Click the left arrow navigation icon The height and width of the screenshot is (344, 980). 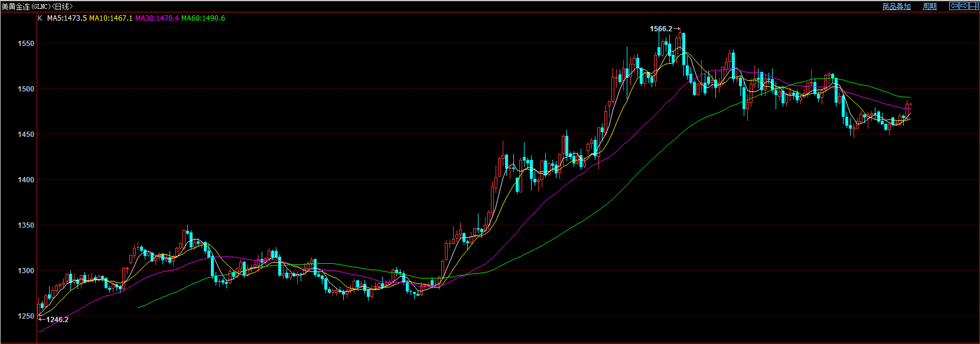954,6
